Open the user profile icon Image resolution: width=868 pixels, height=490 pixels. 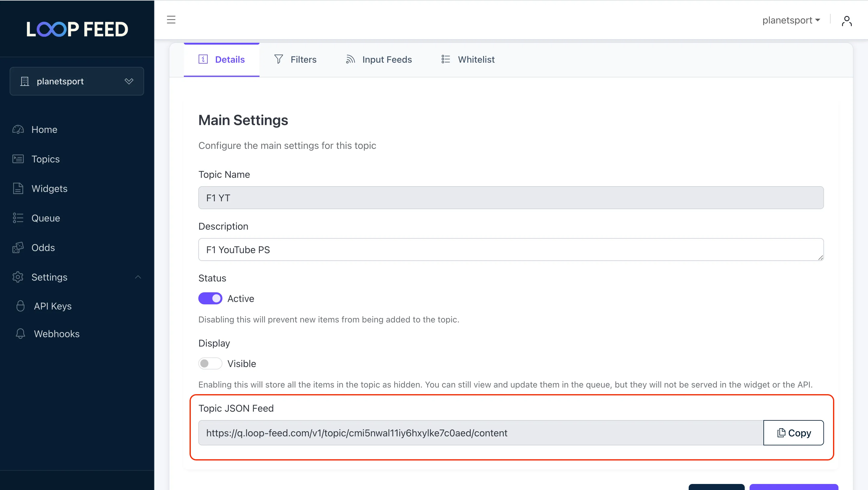[x=846, y=21]
